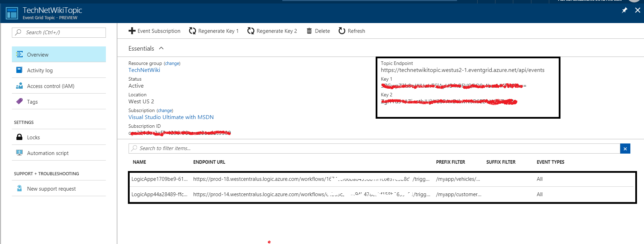
Task: Focus the Search (Ctrl+/) box
Action: pos(59,32)
